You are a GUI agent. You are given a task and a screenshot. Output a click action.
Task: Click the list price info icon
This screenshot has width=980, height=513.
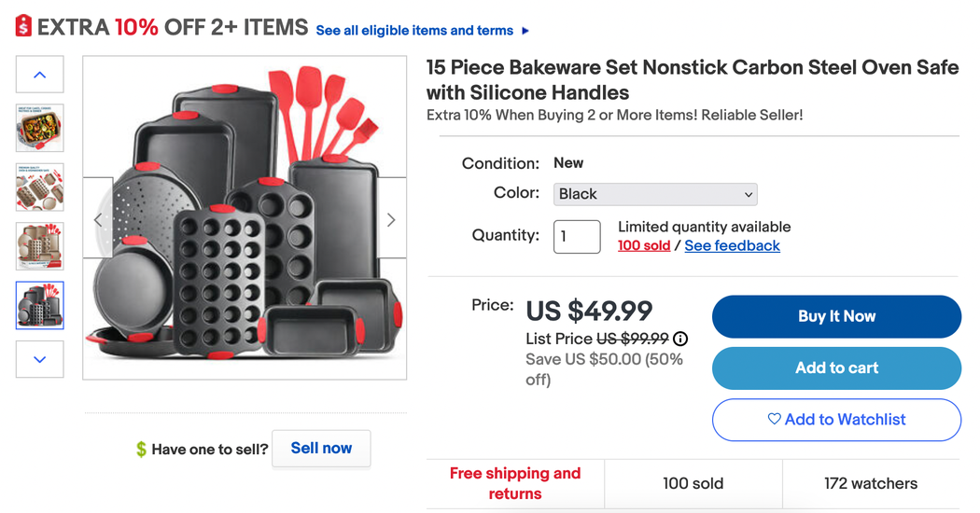(x=680, y=339)
